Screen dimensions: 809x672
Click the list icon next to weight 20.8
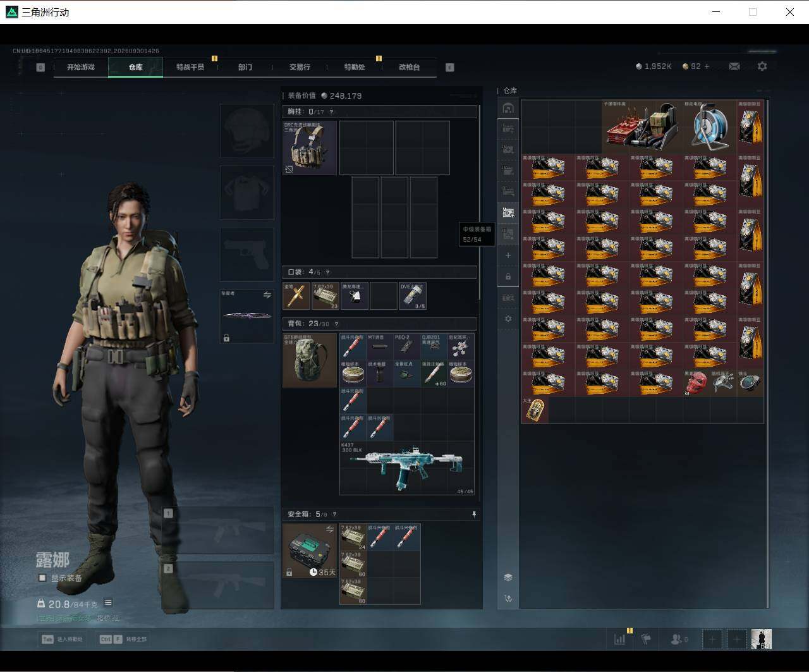pos(108,603)
